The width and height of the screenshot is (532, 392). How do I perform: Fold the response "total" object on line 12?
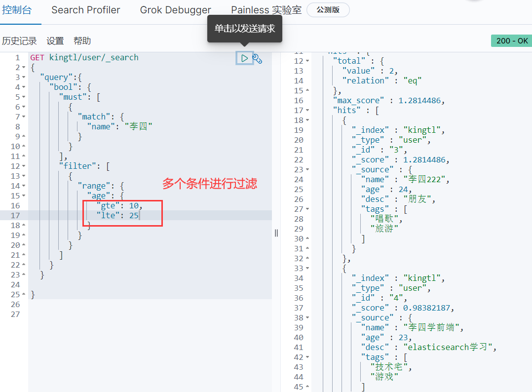coord(308,61)
